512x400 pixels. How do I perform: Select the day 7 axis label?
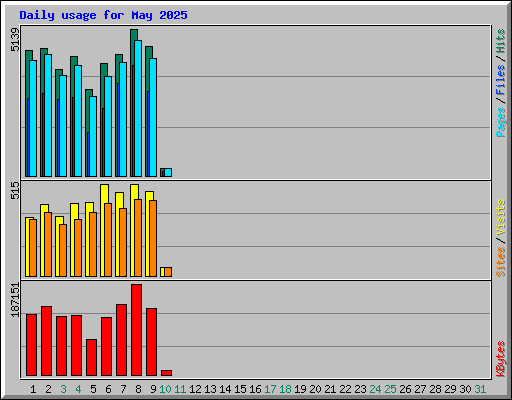tap(123, 389)
